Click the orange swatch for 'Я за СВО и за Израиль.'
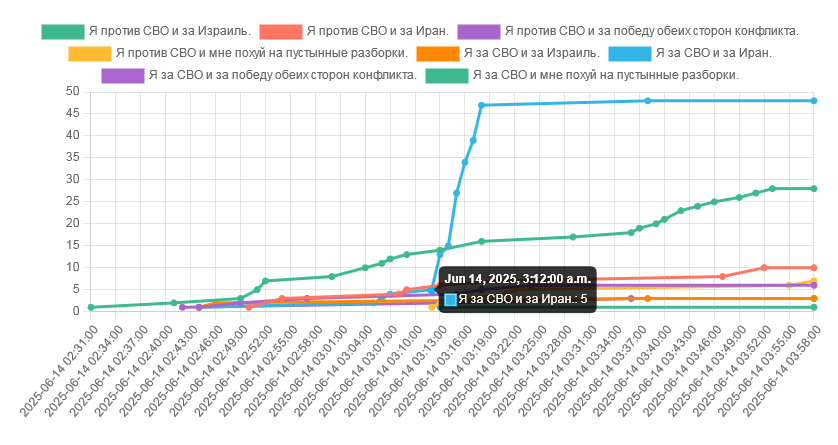 click(x=438, y=53)
